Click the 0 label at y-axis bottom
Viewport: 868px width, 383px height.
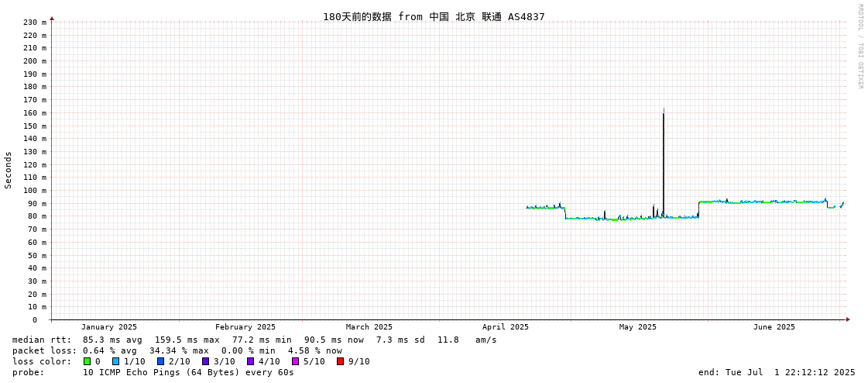35,320
